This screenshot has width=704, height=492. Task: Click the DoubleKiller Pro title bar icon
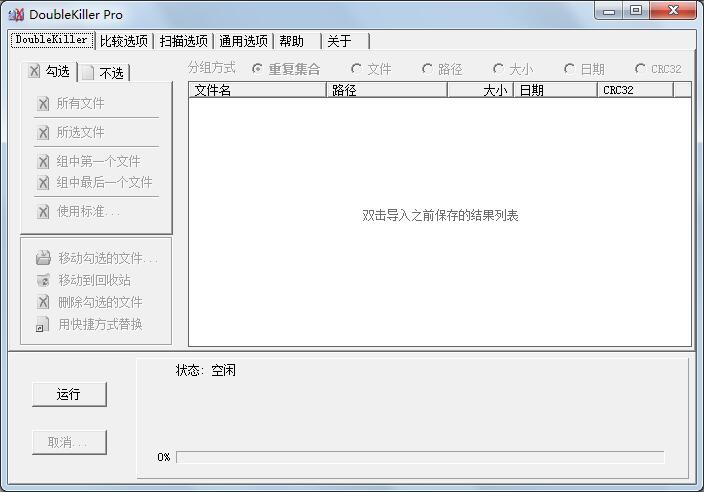tap(16, 14)
